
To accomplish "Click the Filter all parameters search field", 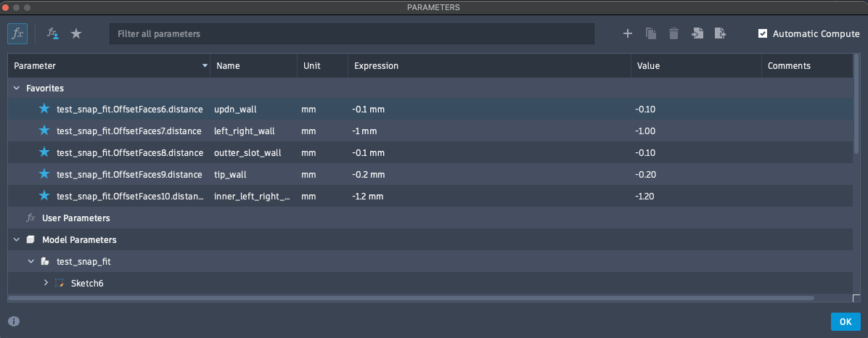I will (351, 33).
